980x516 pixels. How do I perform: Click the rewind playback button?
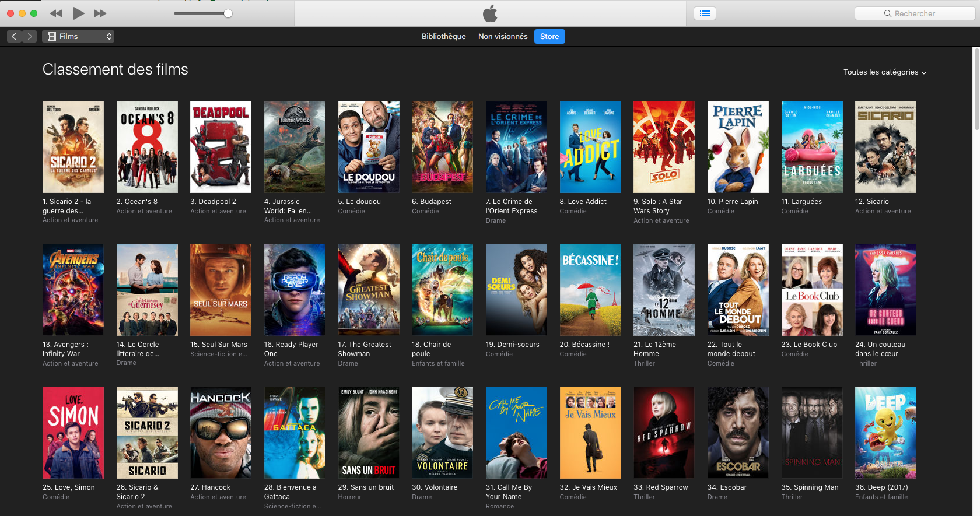tap(56, 13)
